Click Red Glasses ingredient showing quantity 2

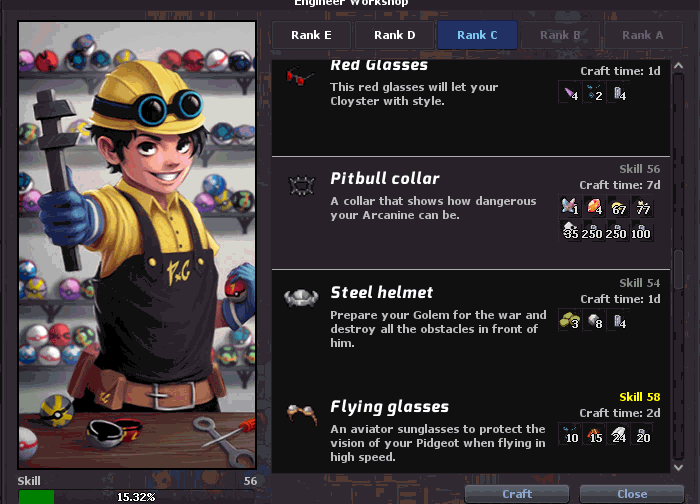pyautogui.click(x=594, y=93)
